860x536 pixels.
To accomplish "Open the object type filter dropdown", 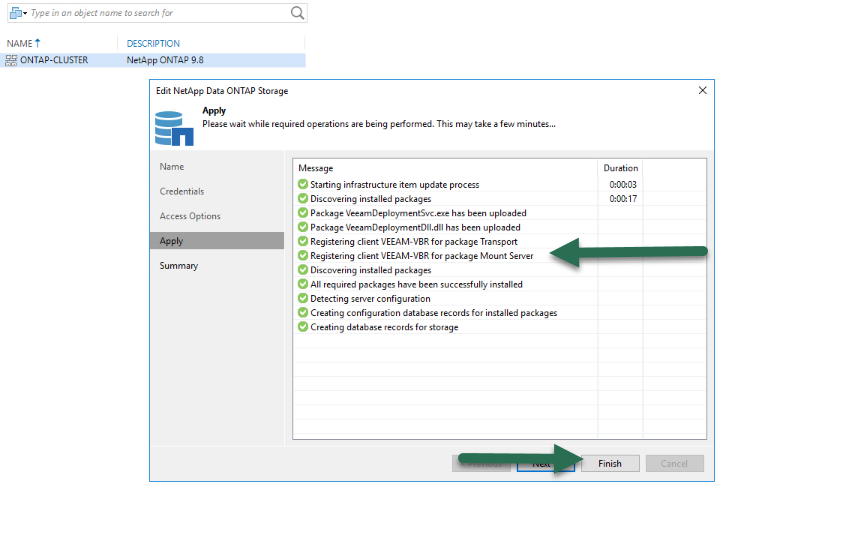I will tap(18, 13).
